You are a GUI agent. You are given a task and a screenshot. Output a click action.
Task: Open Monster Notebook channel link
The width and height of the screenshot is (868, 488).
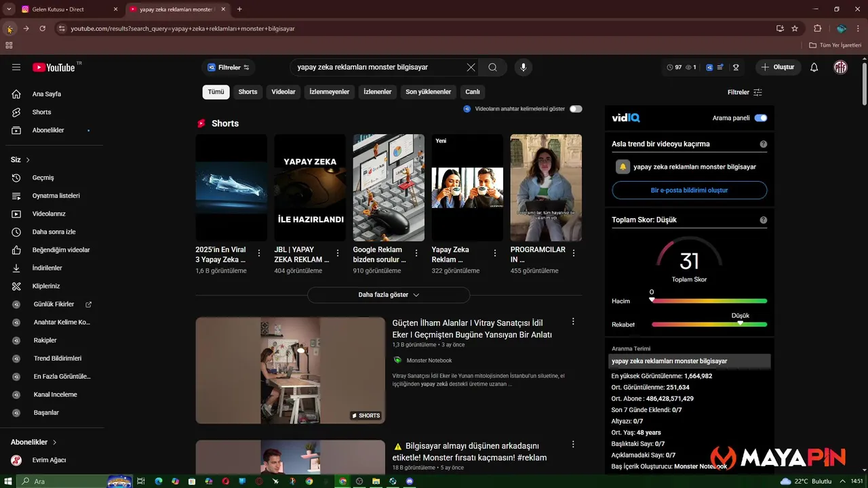pos(429,361)
